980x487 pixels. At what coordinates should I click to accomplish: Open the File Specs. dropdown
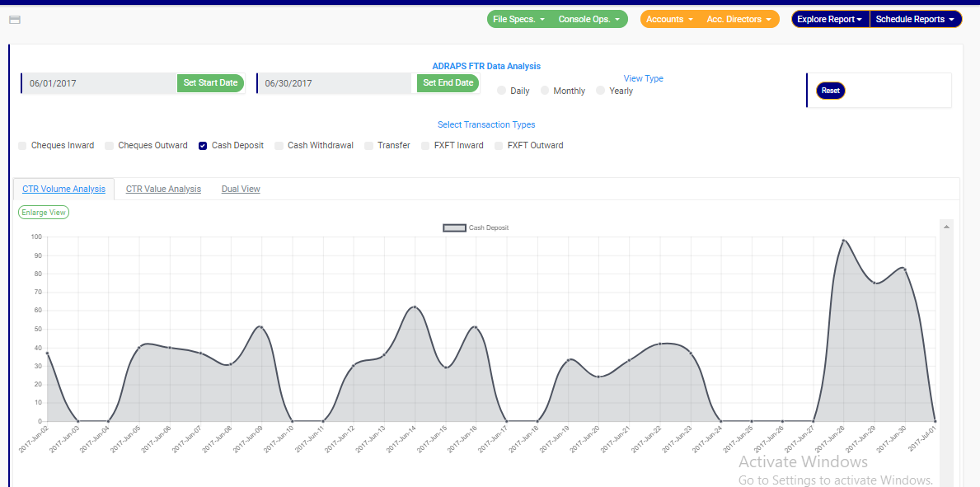[x=518, y=19]
